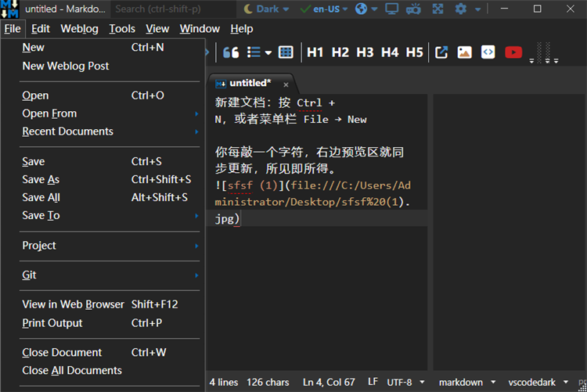Click the Ln 4, Col 67 position indicator
This screenshot has width=587, height=392.
click(329, 383)
